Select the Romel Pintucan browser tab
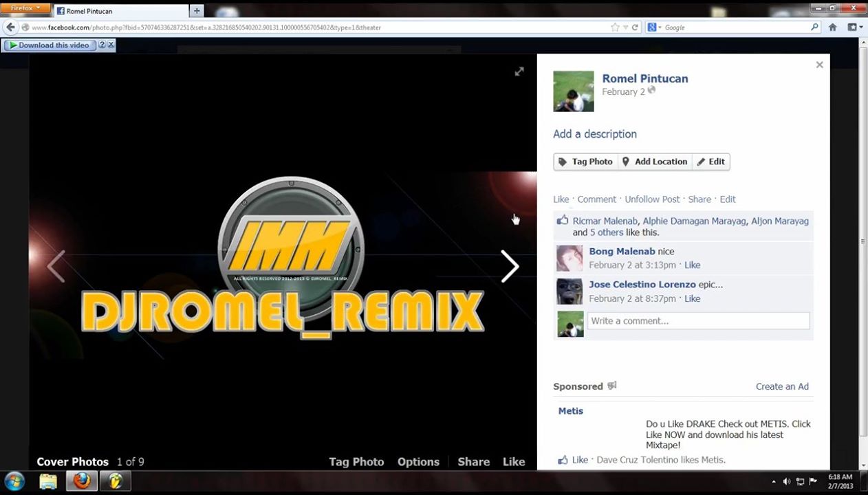This screenshot has height=495, width=868. (120, 11)
